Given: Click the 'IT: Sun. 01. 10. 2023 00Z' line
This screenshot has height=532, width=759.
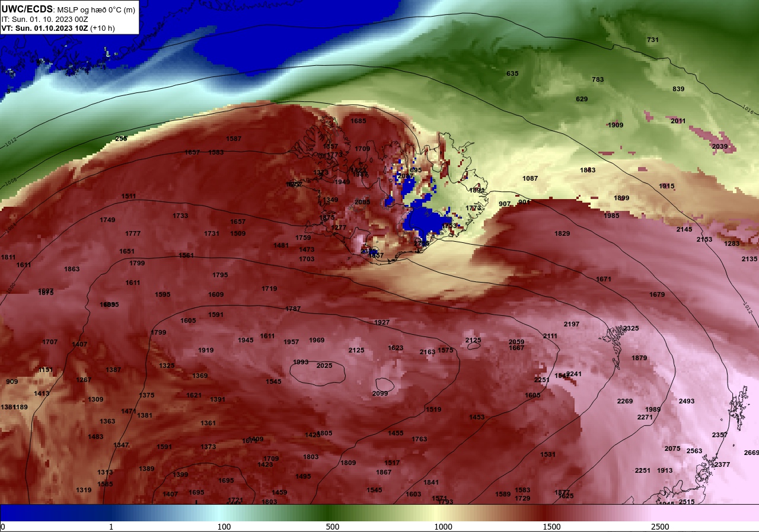Looking at the screenshot, I should [43, 19].
